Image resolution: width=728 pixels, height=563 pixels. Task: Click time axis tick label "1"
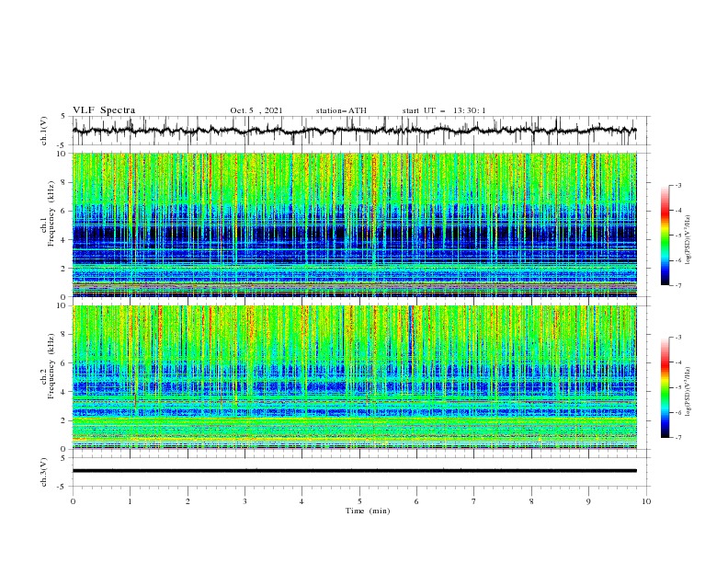pos(130,501)
